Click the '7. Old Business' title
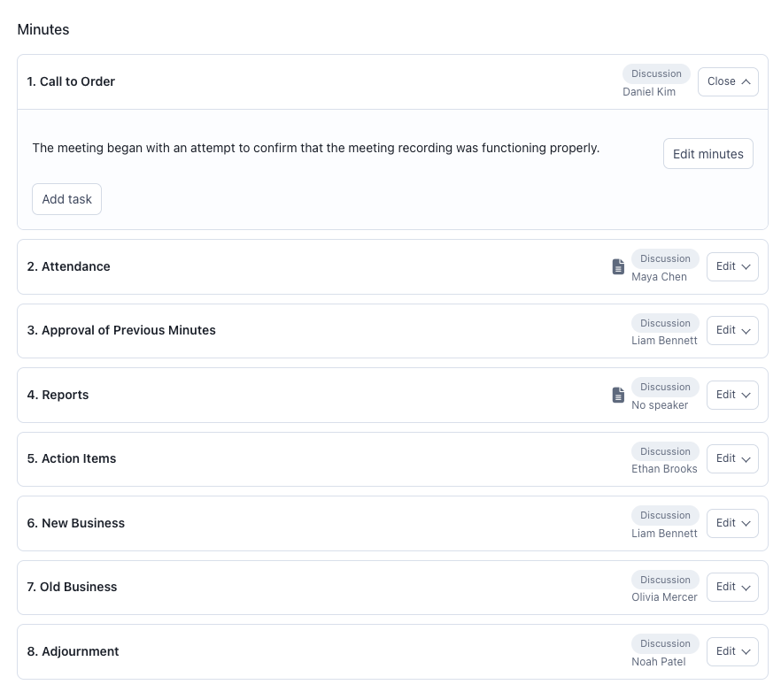 pyautogui.click(x=72, y=587)
